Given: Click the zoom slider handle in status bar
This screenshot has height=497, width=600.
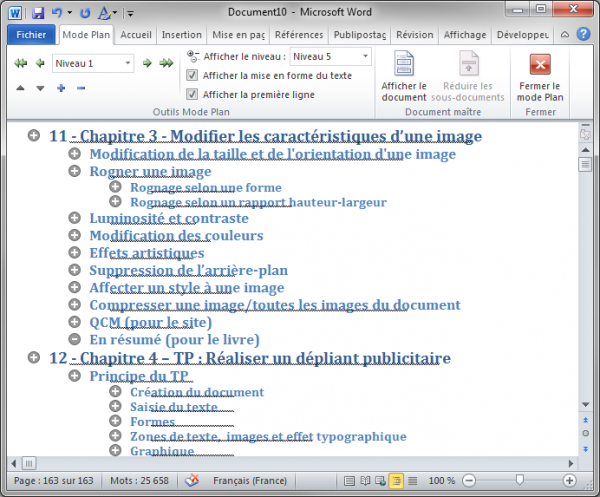Looking at the screenshot, I should (x=519, y=480).
